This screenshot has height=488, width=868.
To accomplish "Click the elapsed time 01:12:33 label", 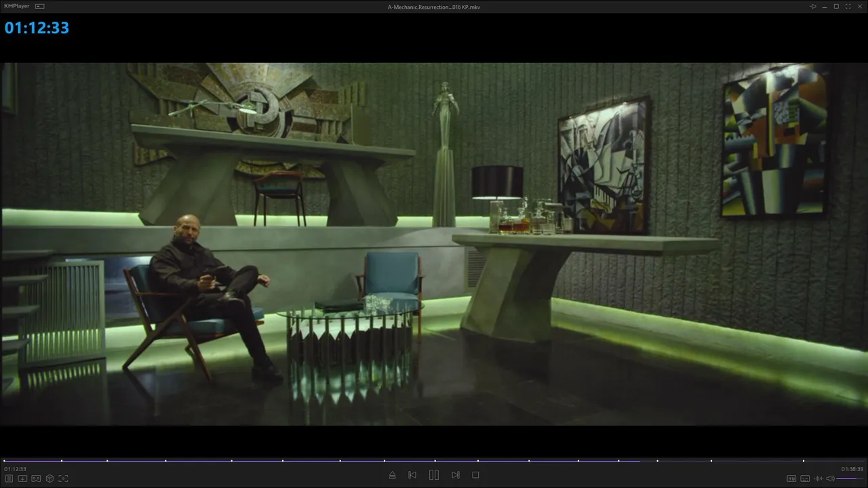I will (15, 469).
